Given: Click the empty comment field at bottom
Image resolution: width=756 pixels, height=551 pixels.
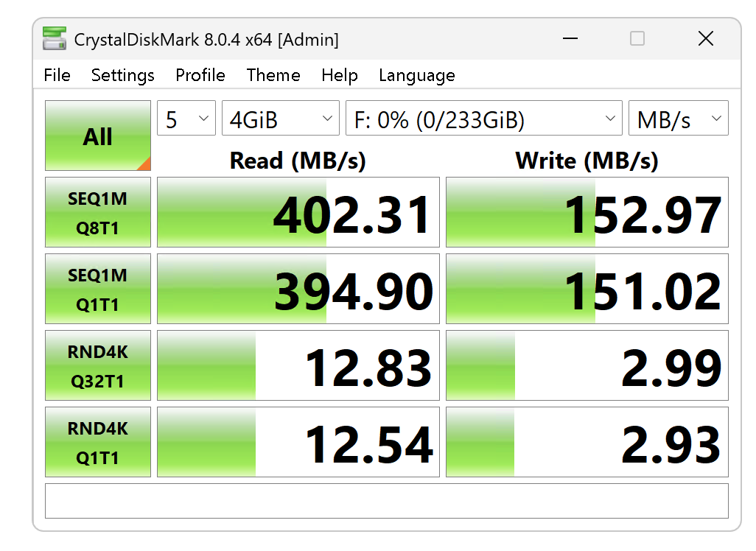Looking at the screenshot, I should [386, 501].
